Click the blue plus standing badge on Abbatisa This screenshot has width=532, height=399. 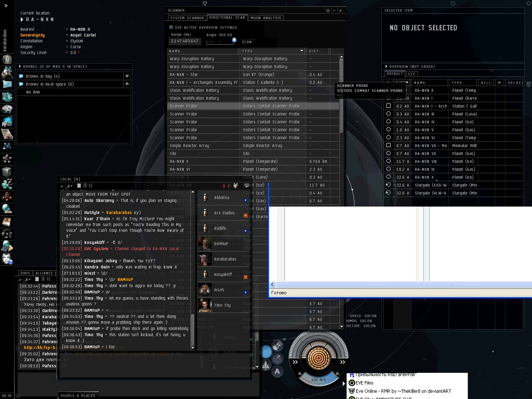point(245,200)
